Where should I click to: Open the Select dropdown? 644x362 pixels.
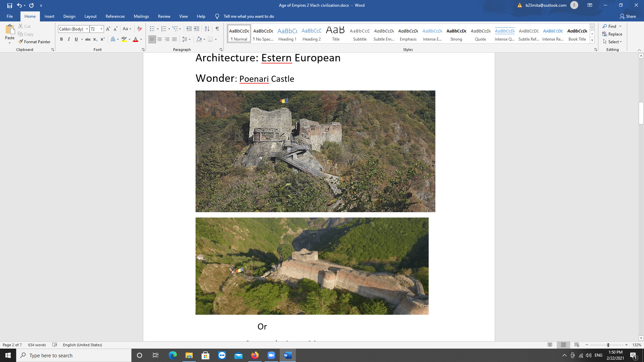(612, 42)
